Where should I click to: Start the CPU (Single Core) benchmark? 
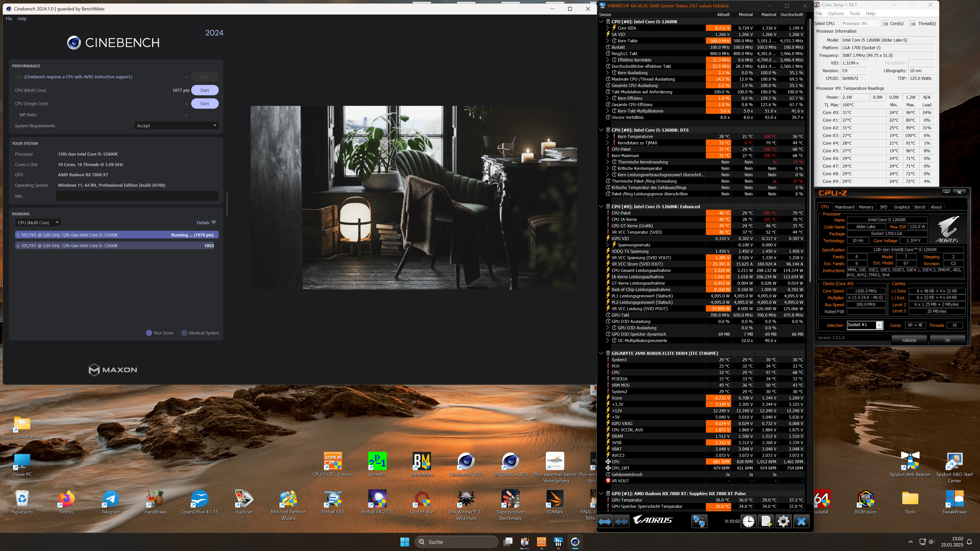tap(205, 103)
